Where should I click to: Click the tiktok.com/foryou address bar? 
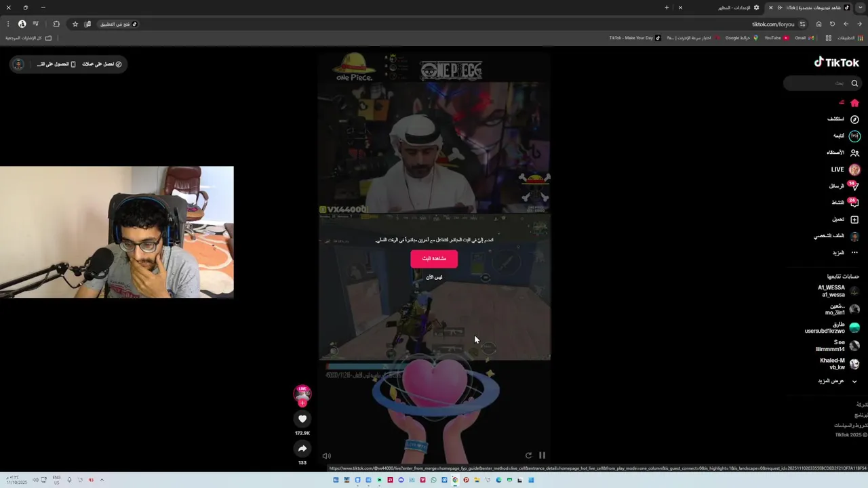(x=773, y=24)
